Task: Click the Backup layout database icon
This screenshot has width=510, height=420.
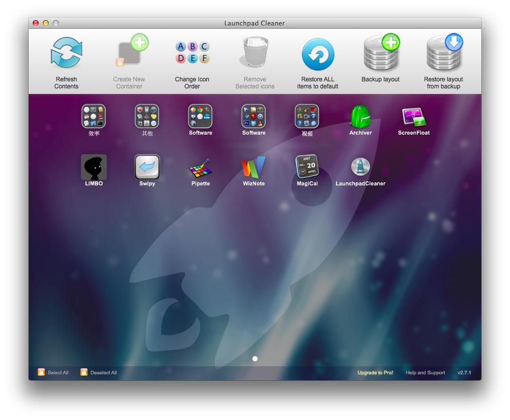Action: [x=382, y=52]
